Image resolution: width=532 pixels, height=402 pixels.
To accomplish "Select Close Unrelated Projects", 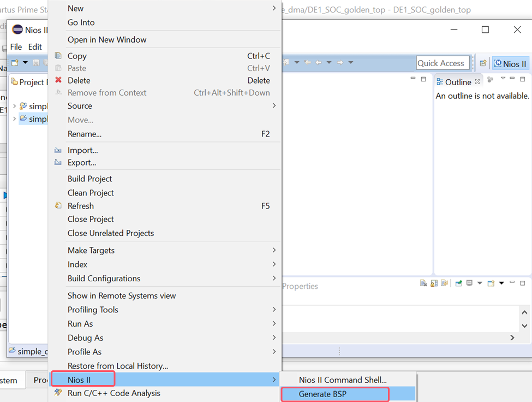I will click(x=111, y=233).
